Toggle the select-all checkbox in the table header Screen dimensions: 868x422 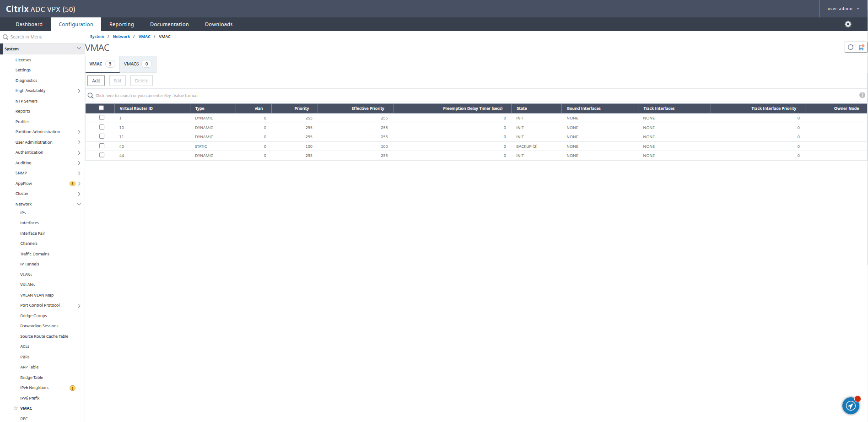(x=101, y=107)
